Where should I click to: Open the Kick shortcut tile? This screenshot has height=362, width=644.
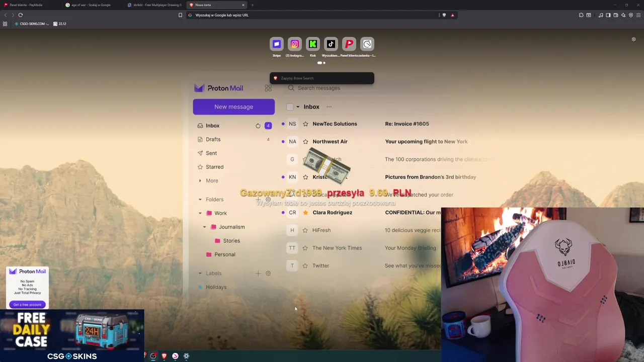[313, 44]
